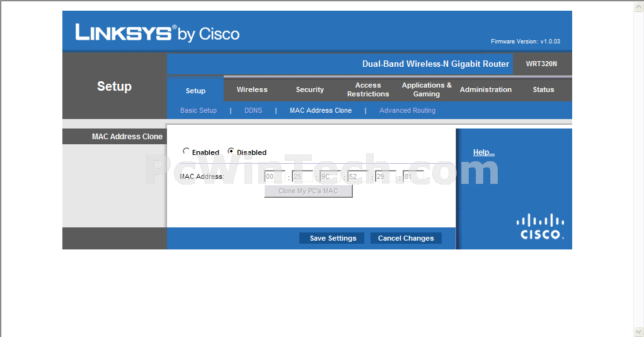Click the Firmware Version v1.0.03 text
The height and width of the screenshot is (337, 644).
[x=526, y=42]
